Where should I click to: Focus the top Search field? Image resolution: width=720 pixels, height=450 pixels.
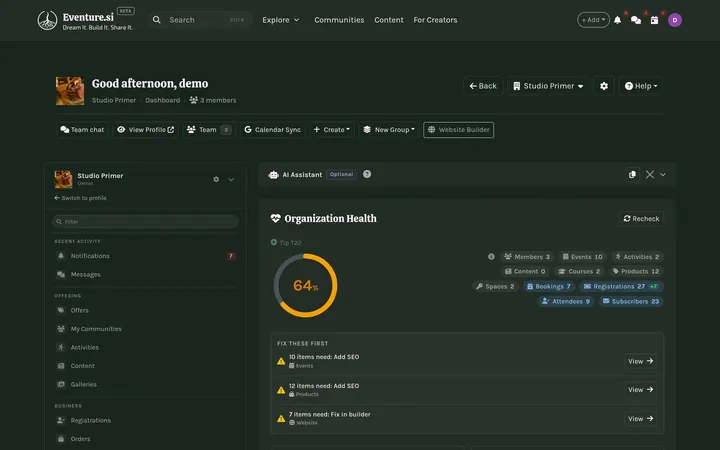click(200, 20)
